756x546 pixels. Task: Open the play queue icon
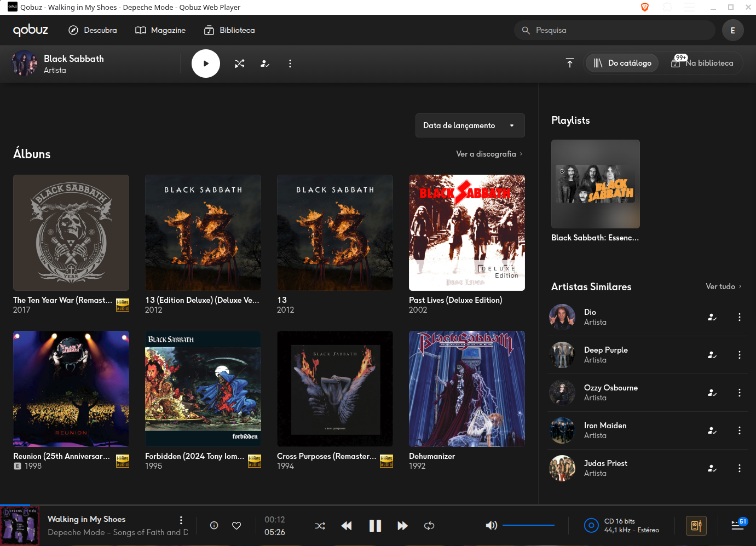pos(738,525)
